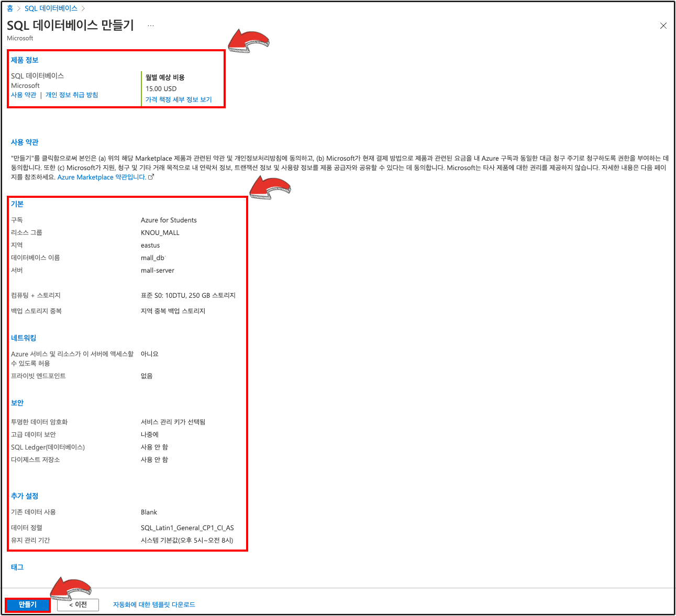Select the 백업 스토리지 중복 label
The height and width of the screenshot is (616, 676).
[x=36, y=311]
